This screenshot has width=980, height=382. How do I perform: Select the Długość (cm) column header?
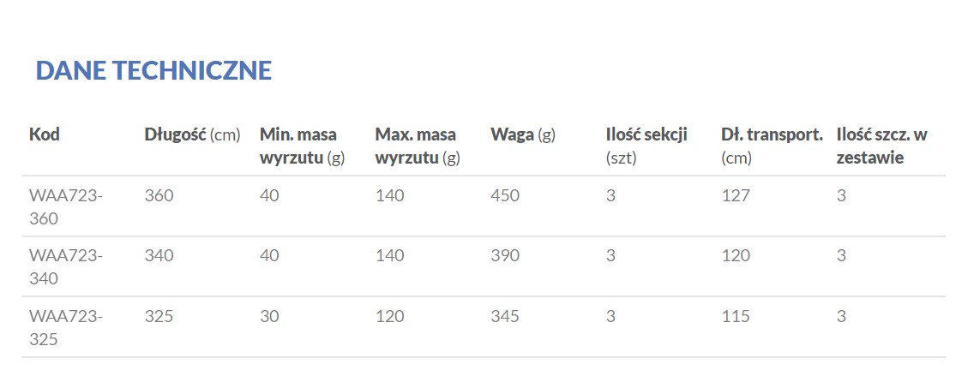tap(192, 134)
